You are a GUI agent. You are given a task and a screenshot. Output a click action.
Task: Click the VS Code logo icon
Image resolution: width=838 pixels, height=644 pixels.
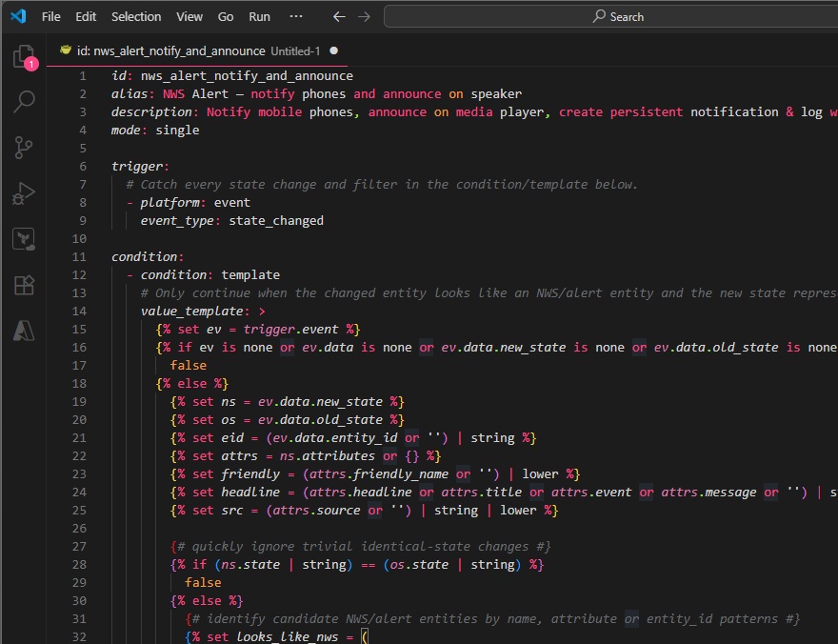(x=18, y=16)
